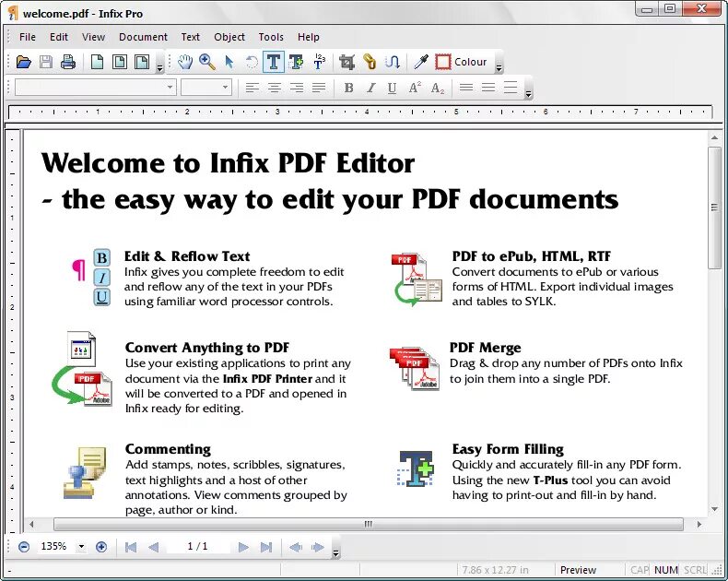This screenshot has width=728, height=581.
Task: Zoom out with the minus button
Action: (24, 547)
